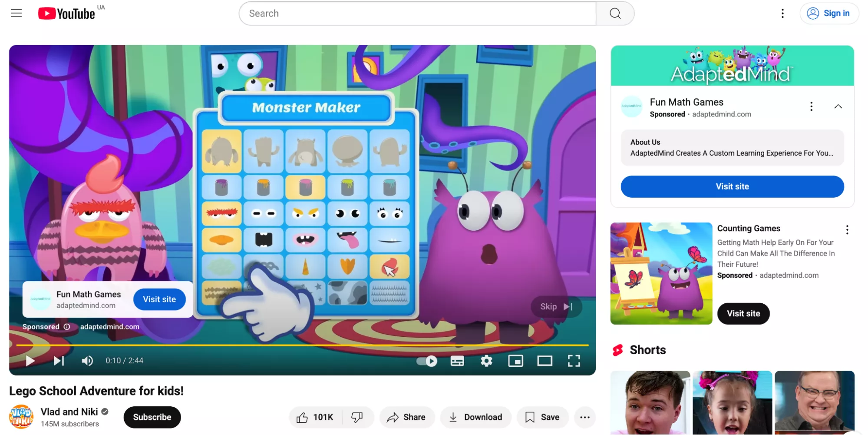Mute the video volume
The width and height of the screenshot is (868, 435).
point(87,361)
